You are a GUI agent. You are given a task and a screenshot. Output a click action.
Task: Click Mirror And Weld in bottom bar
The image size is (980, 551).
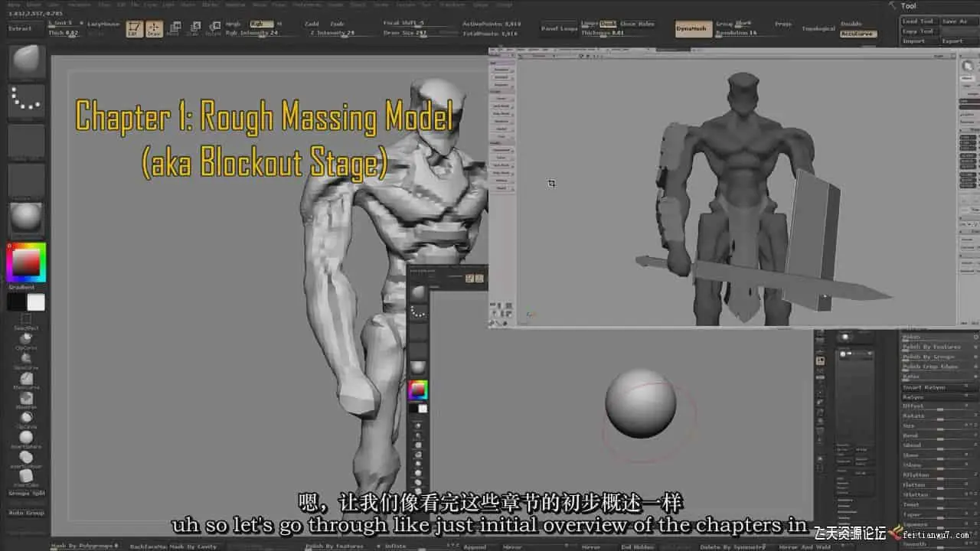[805, 546]
